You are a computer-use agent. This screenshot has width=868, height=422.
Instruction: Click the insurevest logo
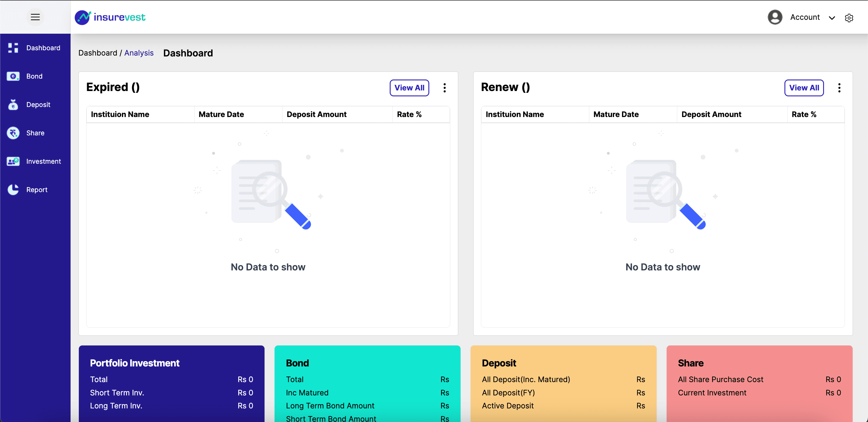click(x=110, y=17)
